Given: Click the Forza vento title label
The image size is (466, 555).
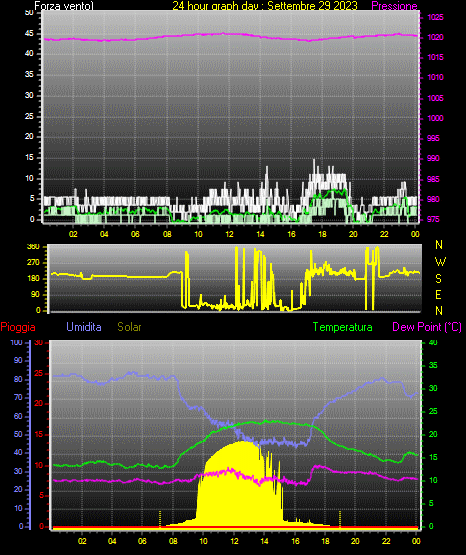Looking at the screenshot, I should pyautogui.click(x=64, y=6).
